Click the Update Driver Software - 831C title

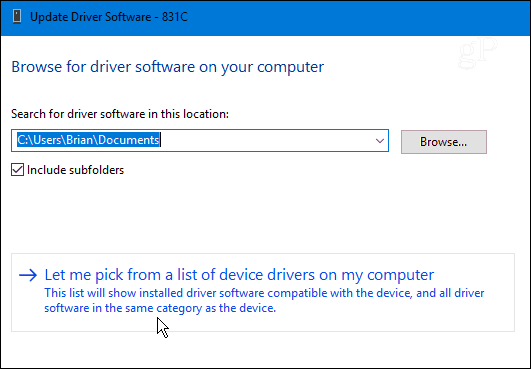pos(109,17)
